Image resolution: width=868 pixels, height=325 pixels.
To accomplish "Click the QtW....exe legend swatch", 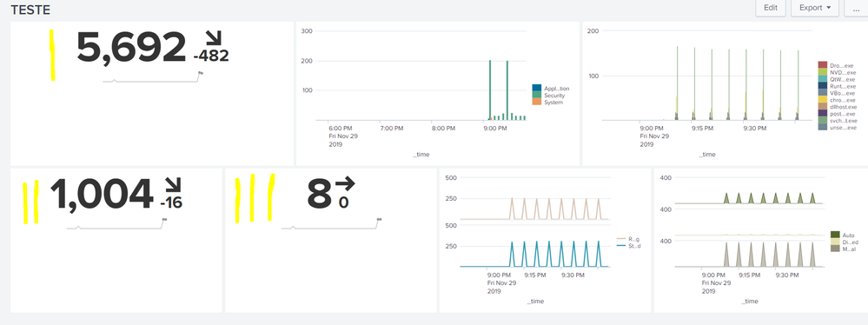I will click(x=823, y=79).
